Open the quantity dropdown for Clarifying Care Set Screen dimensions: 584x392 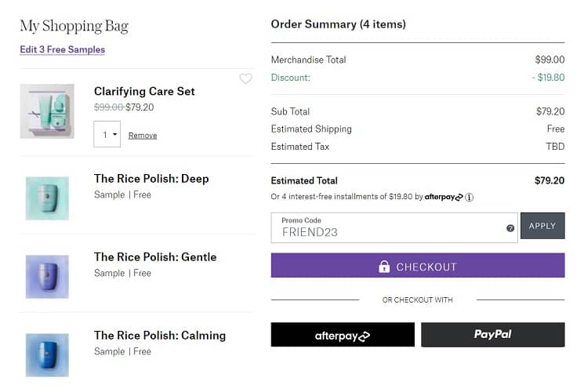[x=107, y=135]
